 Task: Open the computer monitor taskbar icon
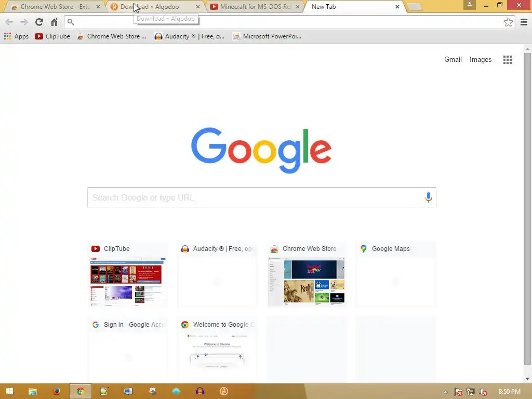tap(128, 391)
